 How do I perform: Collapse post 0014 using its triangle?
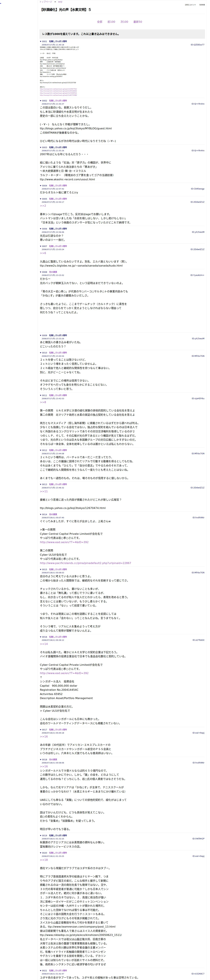41,514
